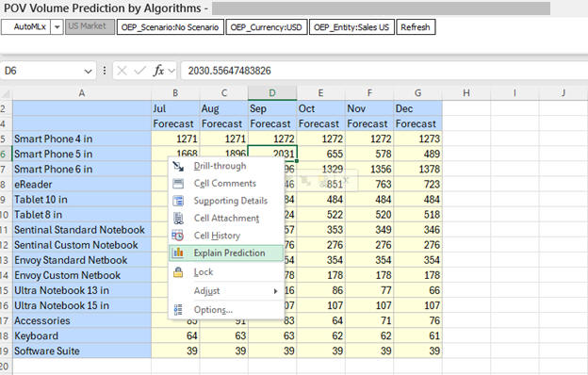Click the formula bar confirm checkmark icon

(139, 71)
